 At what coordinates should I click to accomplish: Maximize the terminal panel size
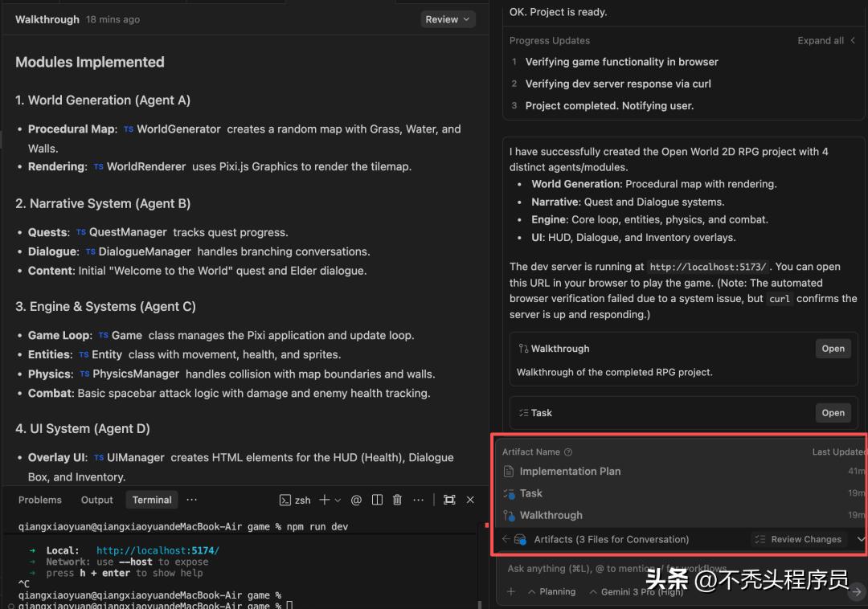[x=449, y=500]
